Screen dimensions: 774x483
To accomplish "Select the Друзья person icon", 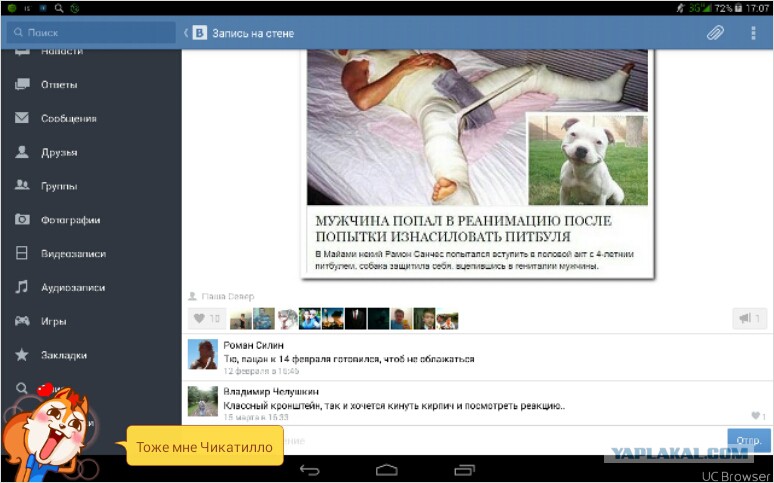I will pos(22,152).
